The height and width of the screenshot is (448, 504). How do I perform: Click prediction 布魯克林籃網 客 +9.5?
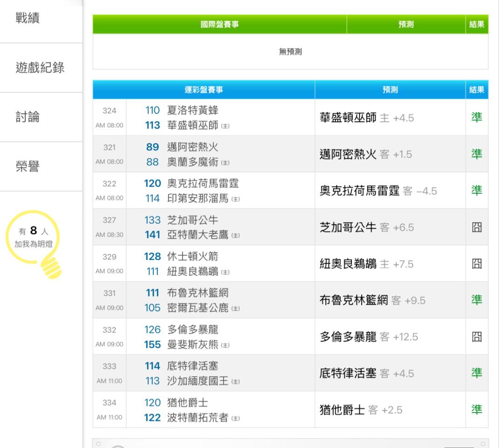[372, 300]
